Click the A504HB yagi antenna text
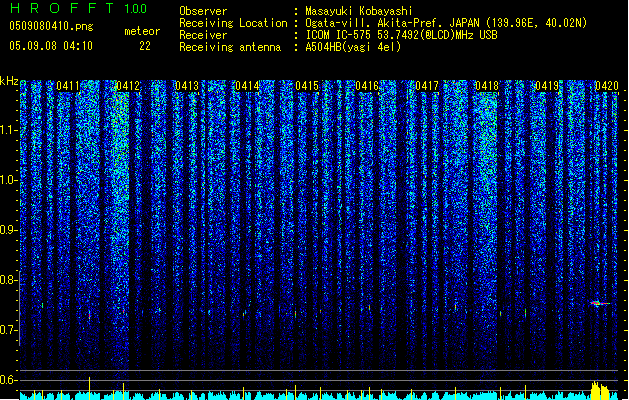629x400 pixels. (353, 47)
